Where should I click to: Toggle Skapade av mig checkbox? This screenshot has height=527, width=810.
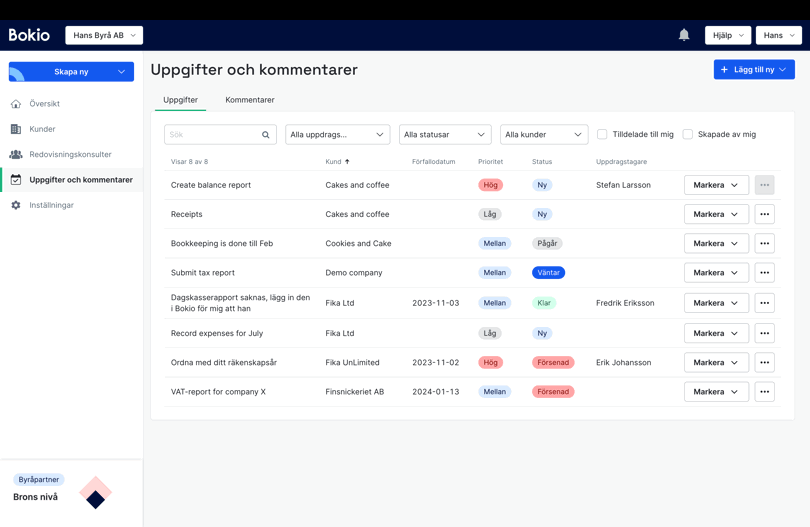tap(688, 134)
